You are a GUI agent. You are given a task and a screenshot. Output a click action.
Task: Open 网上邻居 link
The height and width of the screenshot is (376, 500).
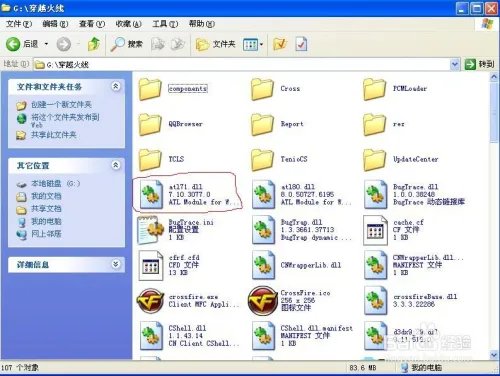tap(46, 234)
